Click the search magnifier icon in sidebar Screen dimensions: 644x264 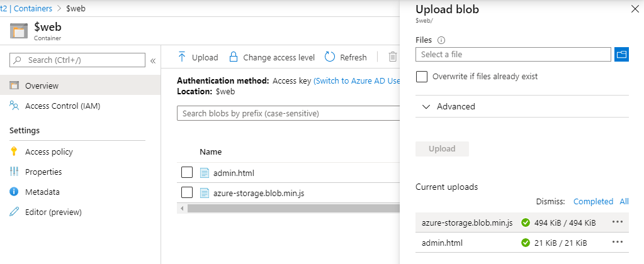(x=17, y=60)
